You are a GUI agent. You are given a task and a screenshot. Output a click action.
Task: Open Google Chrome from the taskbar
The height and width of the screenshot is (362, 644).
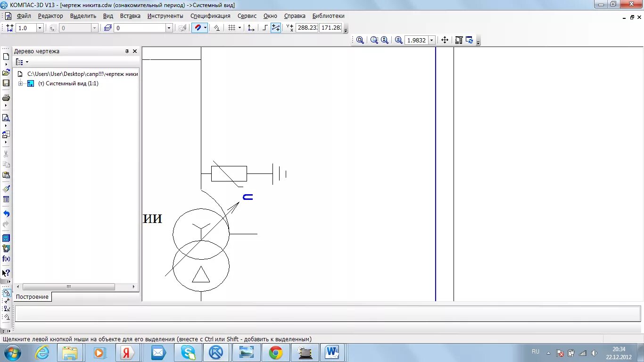(276, 353)
